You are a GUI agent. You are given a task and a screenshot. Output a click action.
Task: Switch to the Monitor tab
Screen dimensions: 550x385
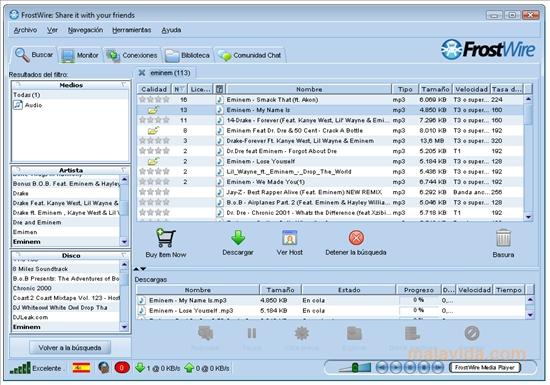pyautogui.click(x=80, y=55)
